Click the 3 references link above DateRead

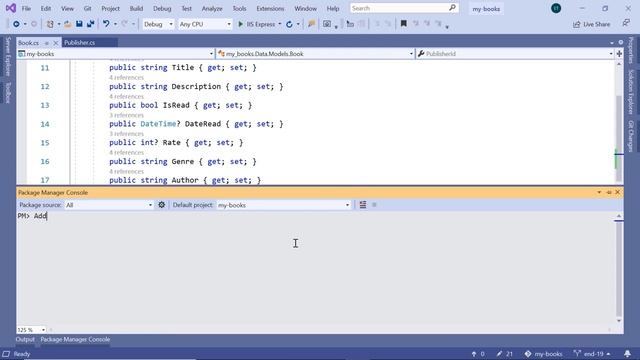(x=126, y=115)
